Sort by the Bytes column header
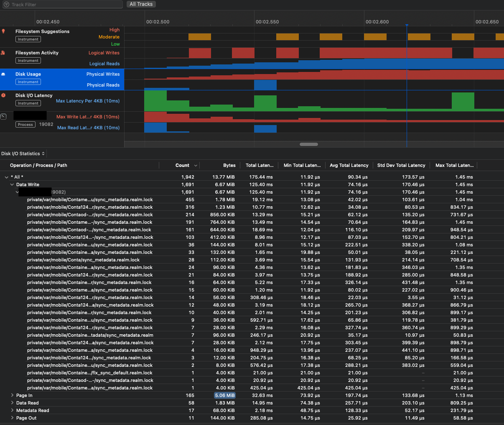 229,166
